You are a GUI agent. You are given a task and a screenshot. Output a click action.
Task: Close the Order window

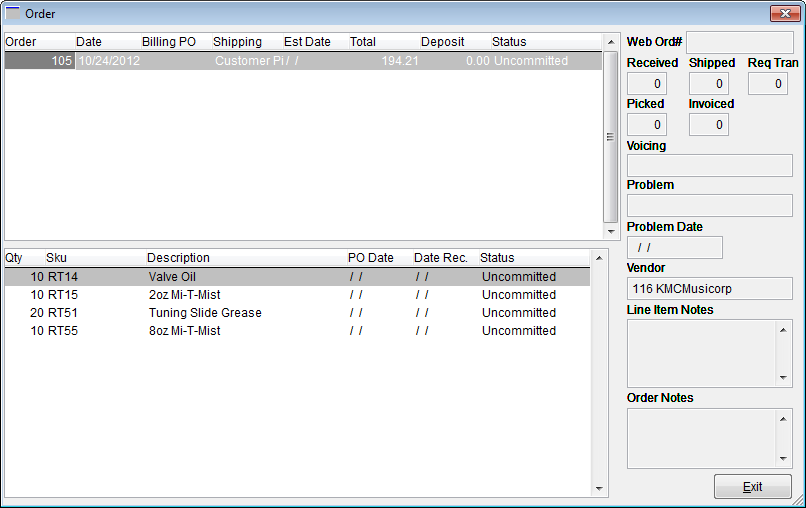782,14
